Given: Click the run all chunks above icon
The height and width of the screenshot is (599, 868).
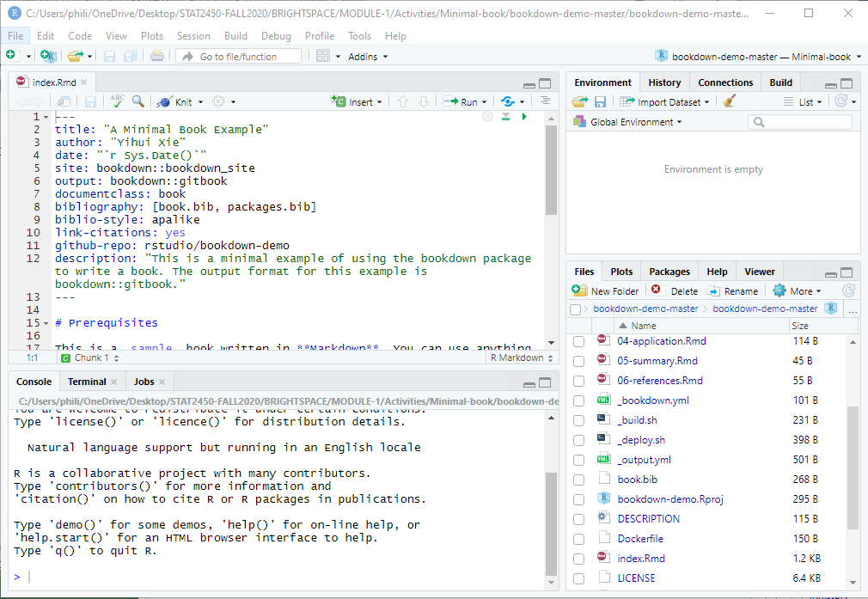Looking at the screenshot, I should (505, 117).
